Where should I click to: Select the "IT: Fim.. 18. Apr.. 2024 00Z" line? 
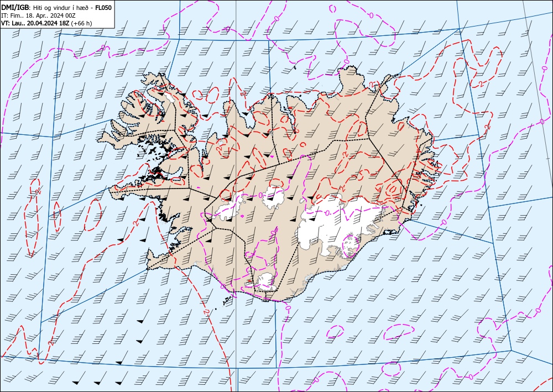click(39, 16)
